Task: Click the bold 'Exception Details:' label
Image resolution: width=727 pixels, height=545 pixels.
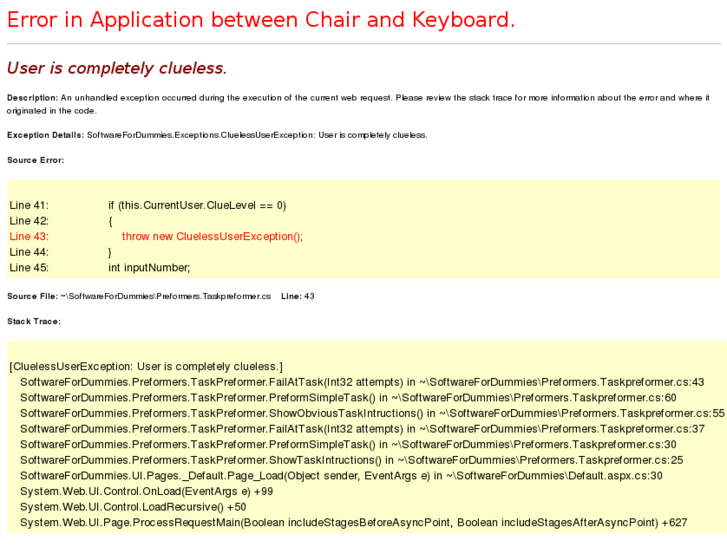Action: click(46, 135)
